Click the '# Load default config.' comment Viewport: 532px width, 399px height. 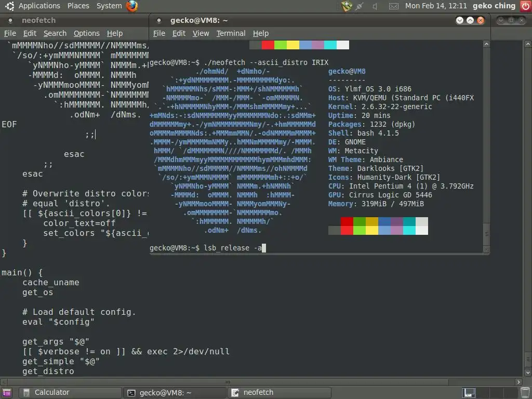pos(79,312)
